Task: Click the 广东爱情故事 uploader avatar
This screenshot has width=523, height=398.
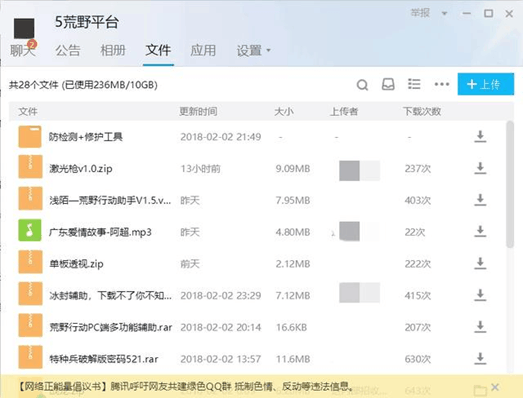Action: point(349,231)
